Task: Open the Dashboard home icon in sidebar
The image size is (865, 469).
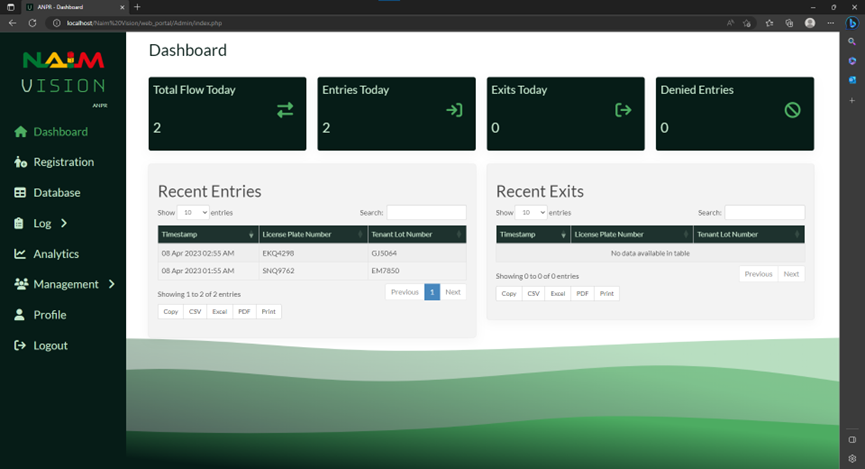Action: point(20,131)
